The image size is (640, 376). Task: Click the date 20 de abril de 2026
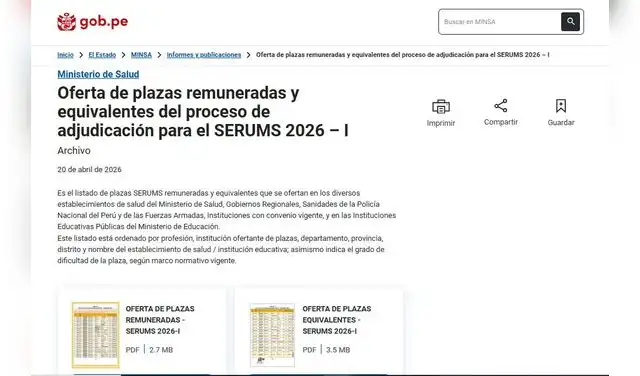tap(89, 169)
